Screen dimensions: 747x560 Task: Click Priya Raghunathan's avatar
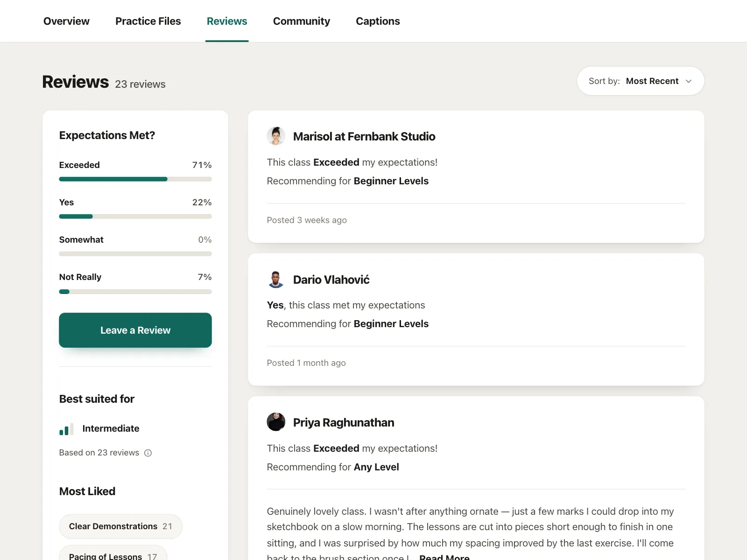[276, 422]
